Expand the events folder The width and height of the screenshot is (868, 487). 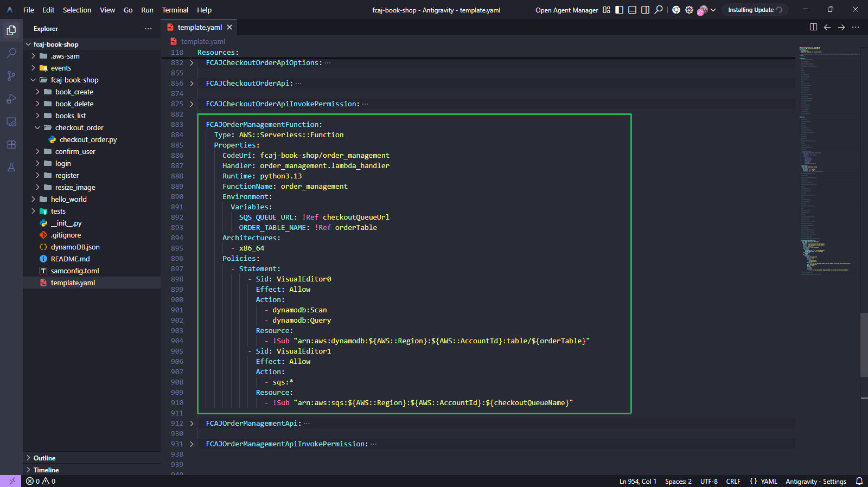(34, 68)
